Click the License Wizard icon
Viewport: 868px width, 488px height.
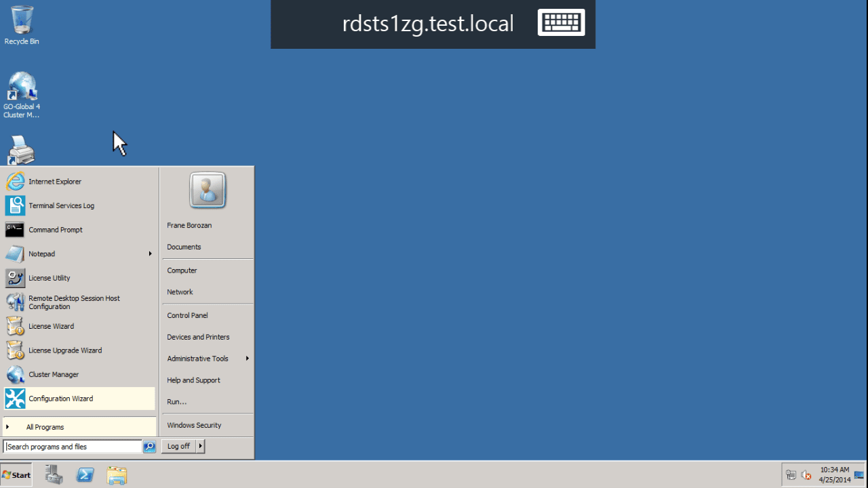coord(15,326)
